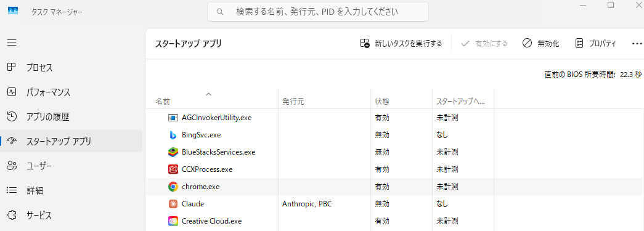Screen dimensions: 644x231
Task: Select BingSvc.exe name text
Action: [202, 135]
